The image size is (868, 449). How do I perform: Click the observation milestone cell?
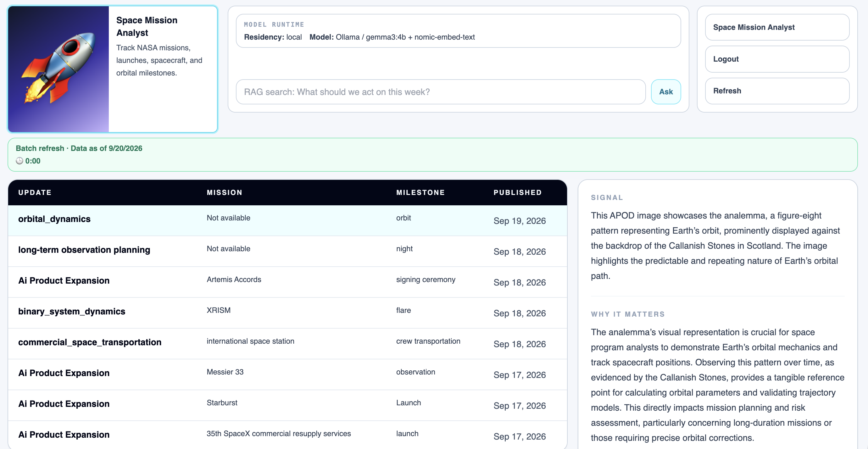pyautogui.click(x=415, y=372)
